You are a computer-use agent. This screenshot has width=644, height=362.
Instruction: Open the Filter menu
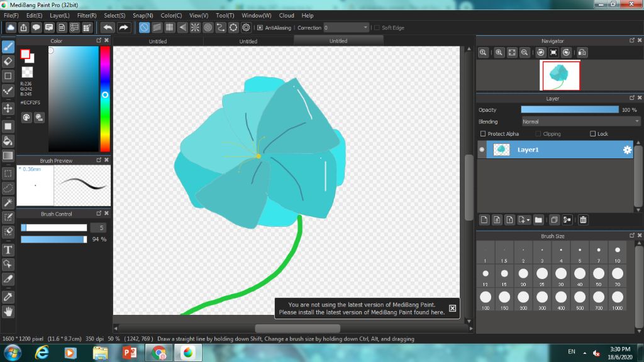click(87, 16)
